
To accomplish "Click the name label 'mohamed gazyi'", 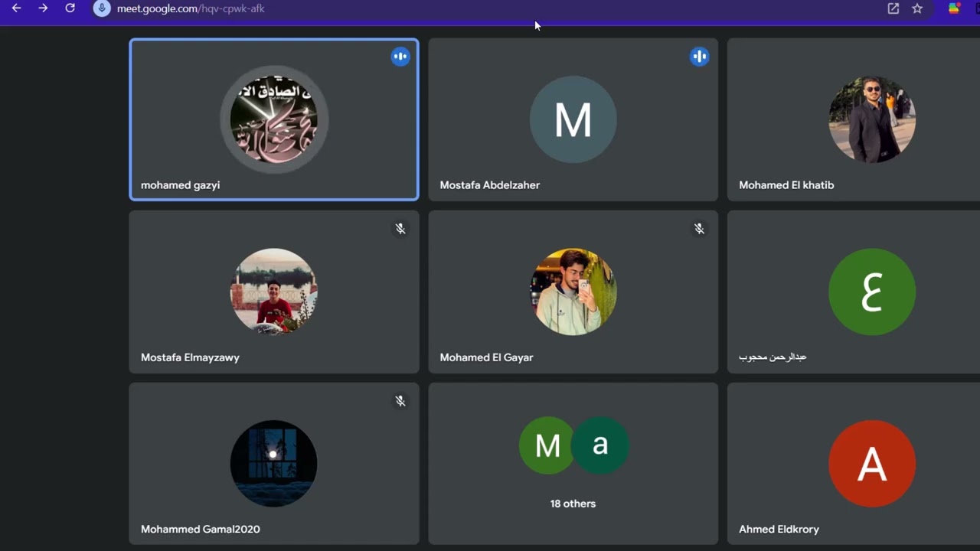I will (x=181, y=185).
